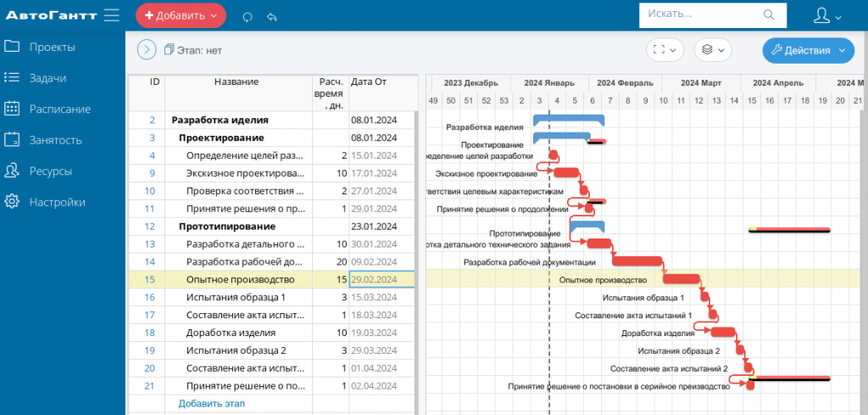Toggle the hamburger sidebar menu
The image size is (868, 415).
pos(111,15)
